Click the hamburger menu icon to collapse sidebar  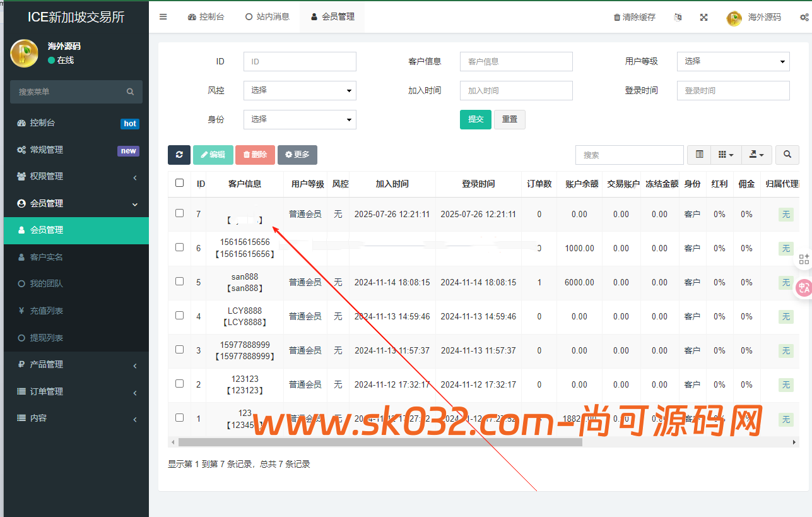click(163, 17)
